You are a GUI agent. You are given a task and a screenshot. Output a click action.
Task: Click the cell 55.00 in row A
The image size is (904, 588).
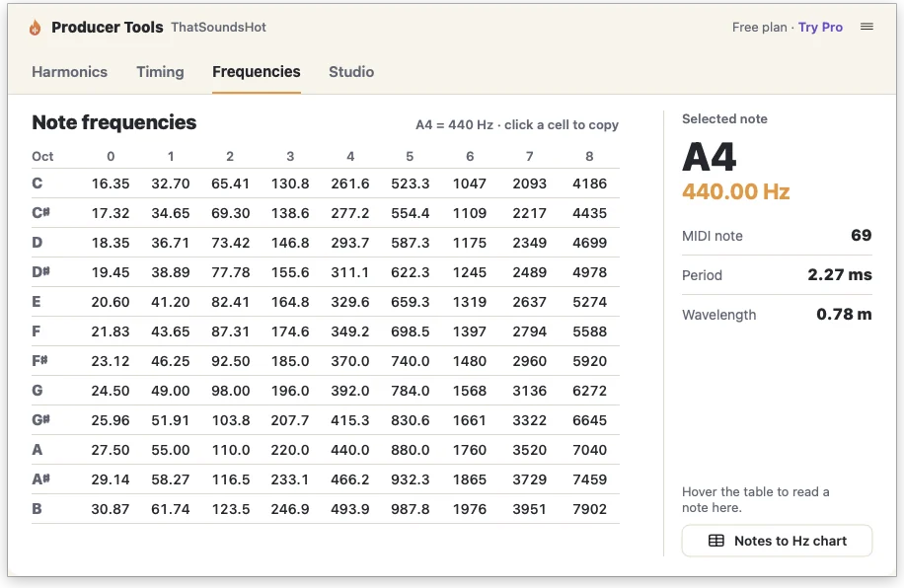coord(170,450)
